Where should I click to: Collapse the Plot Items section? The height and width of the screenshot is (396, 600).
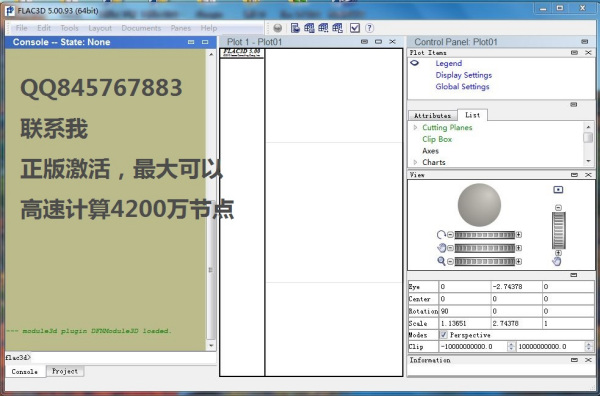point(574,52)
